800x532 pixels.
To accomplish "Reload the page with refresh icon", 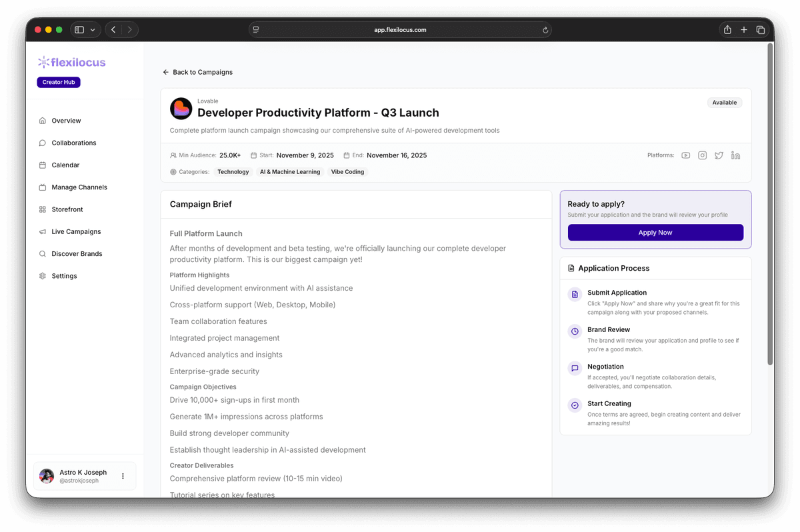I will (545, 30).
